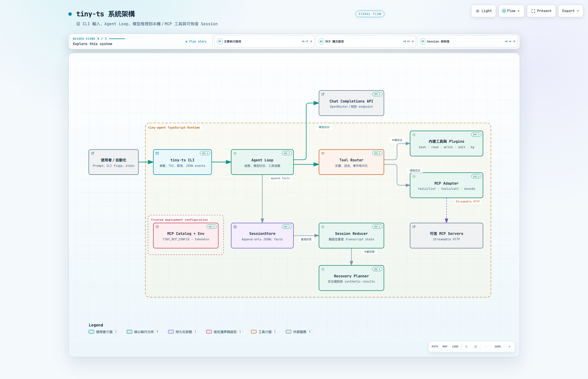Viewport: 588px width, 379px height.
Task: Switch theme with the Light button
Action: coord(483,11)
